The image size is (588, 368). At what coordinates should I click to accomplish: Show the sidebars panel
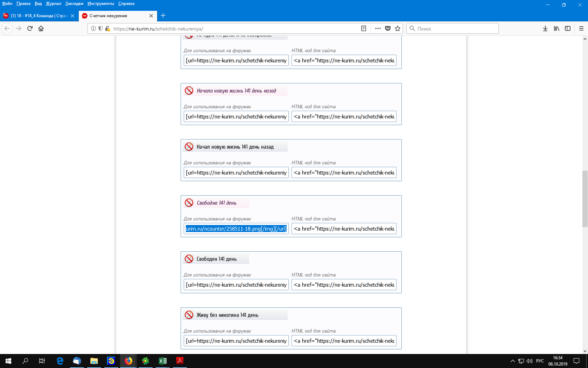[x=568, y=28]
